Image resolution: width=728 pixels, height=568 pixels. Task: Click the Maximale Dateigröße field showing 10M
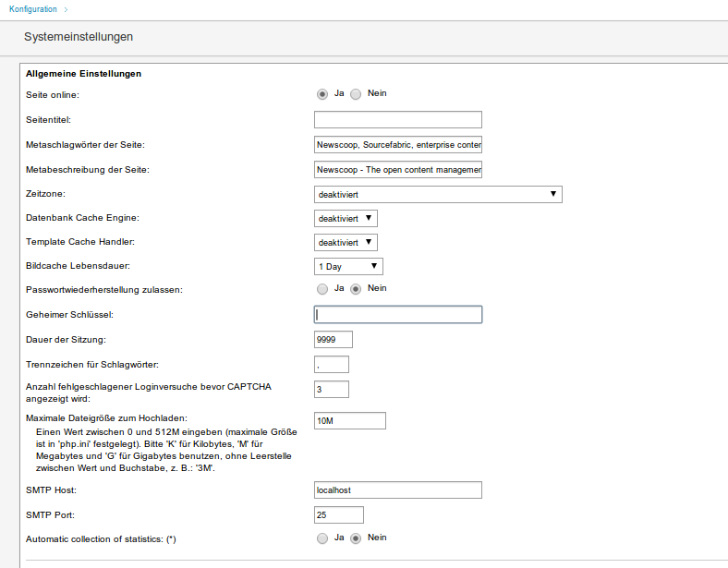point(349,421)
